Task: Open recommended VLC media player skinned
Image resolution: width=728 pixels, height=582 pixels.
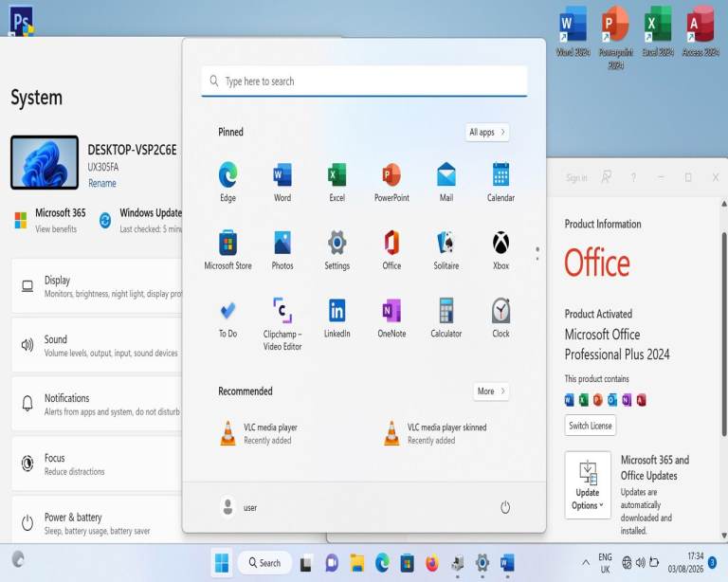Action: pos(435,433)
